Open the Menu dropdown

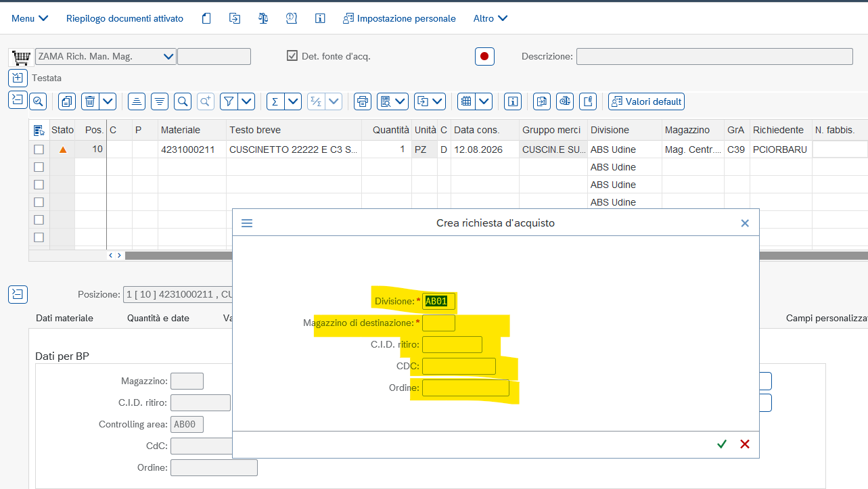(30, 18)
